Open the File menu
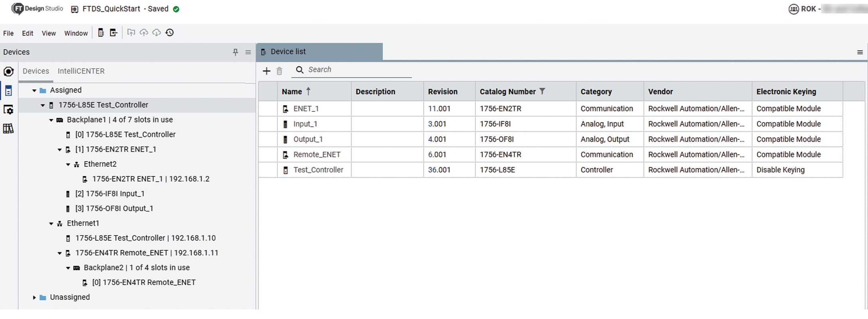 (x=8, y=33)
